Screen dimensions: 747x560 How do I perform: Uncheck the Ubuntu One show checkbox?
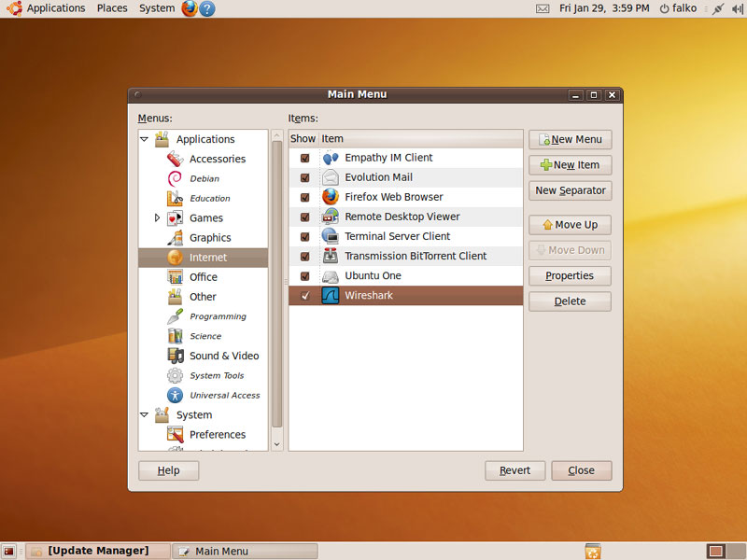point(304,276)
